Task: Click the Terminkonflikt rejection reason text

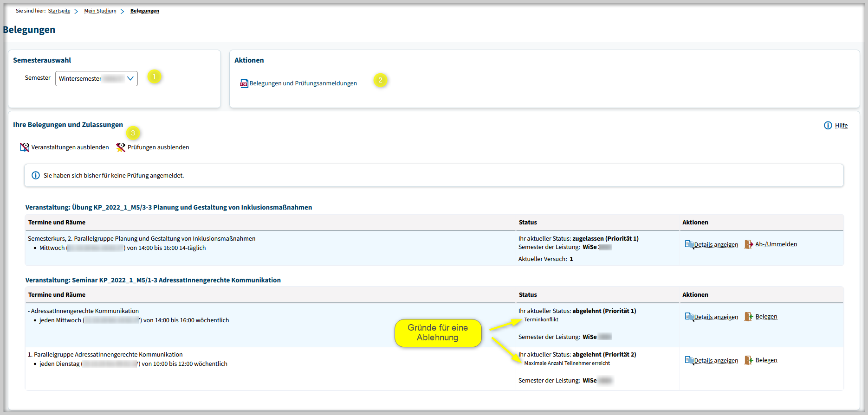Action: click(x=541, y=319)
